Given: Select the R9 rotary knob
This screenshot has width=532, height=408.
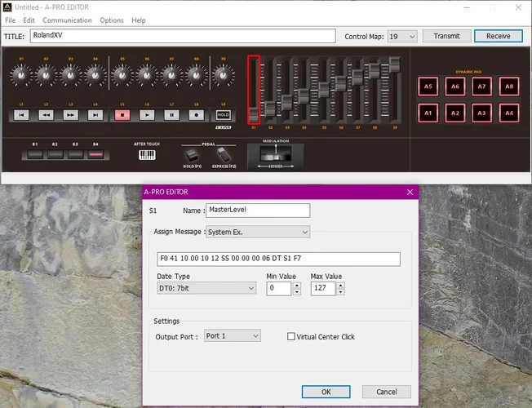Looking at the screenshot, I should click(224, 75).
